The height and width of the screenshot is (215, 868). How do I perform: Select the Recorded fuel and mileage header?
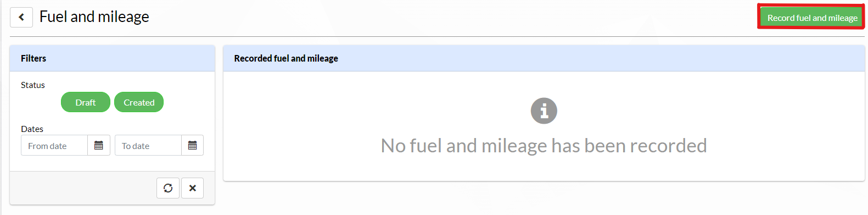click(544, 58)
